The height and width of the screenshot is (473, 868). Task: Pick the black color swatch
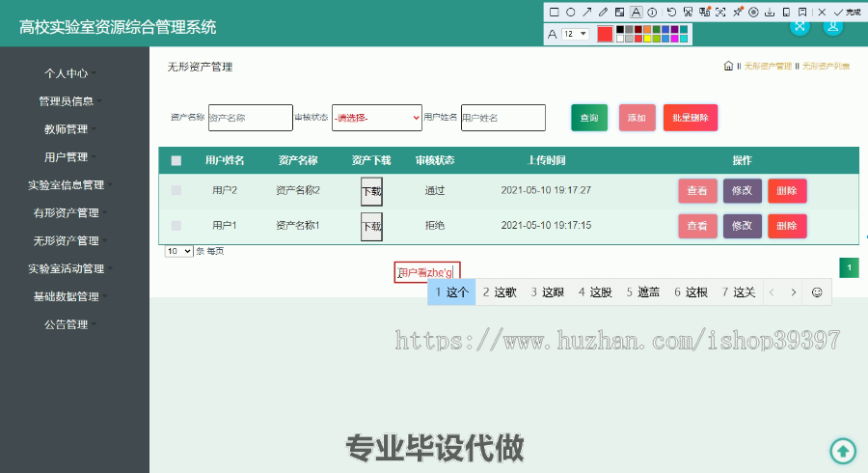tap(620, 29)
